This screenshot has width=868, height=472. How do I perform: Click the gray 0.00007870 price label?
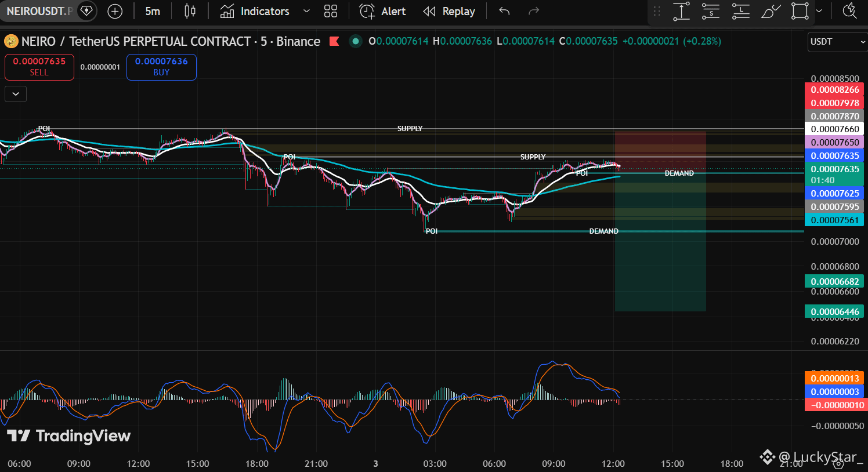point(834,117)
